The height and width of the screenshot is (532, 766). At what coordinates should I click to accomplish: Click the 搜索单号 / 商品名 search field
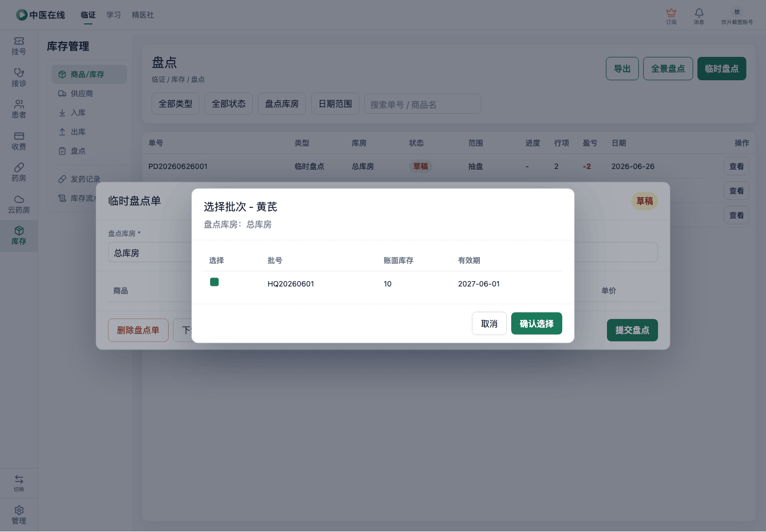coord(423,104)
